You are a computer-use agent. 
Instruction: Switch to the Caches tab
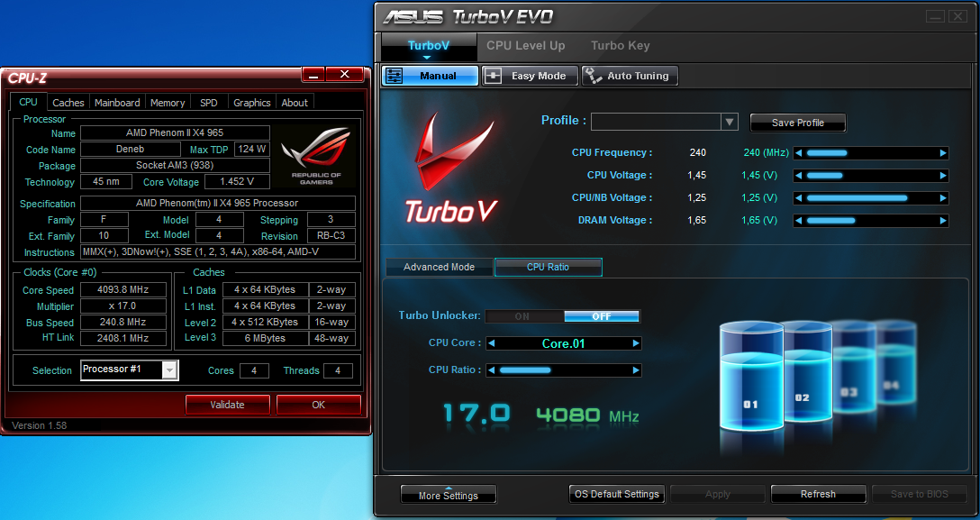[x=68, y=103]
